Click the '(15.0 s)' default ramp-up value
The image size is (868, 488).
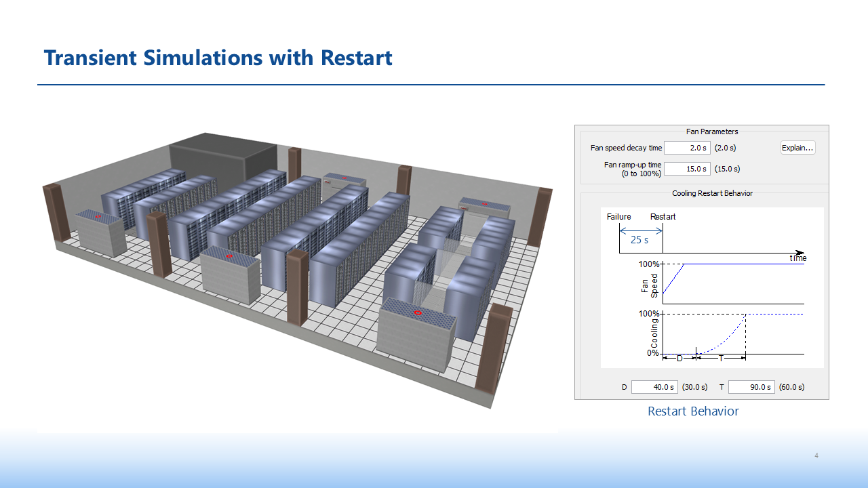[x=727, y=169]
